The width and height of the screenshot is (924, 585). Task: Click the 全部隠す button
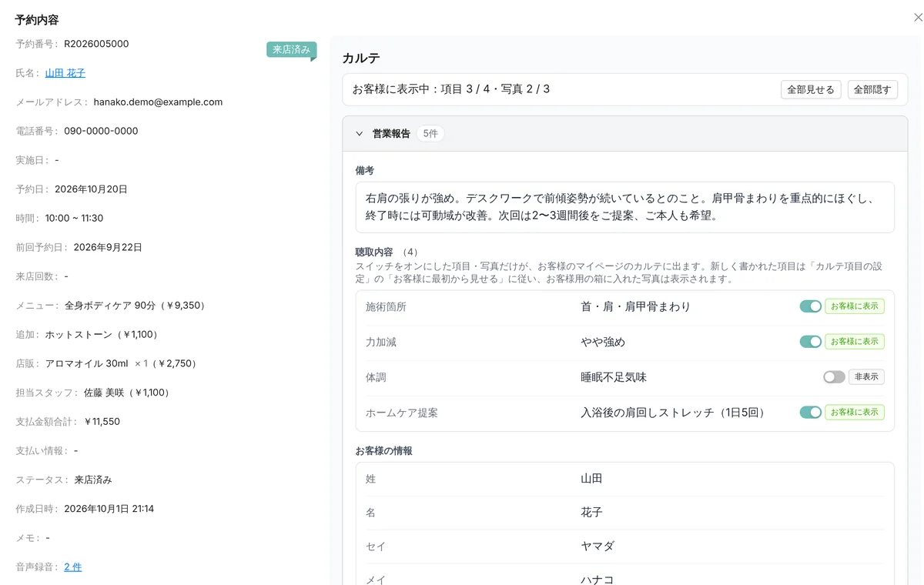click(872, 90)
